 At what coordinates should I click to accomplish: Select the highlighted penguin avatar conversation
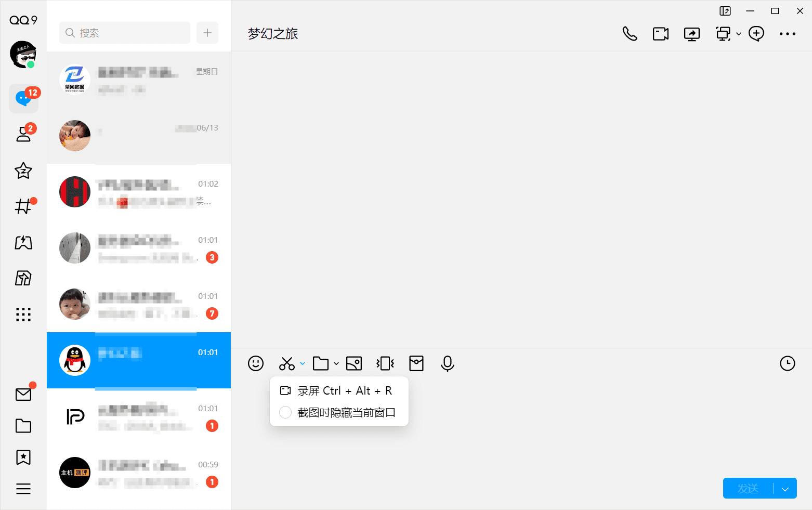coord(139,360)
